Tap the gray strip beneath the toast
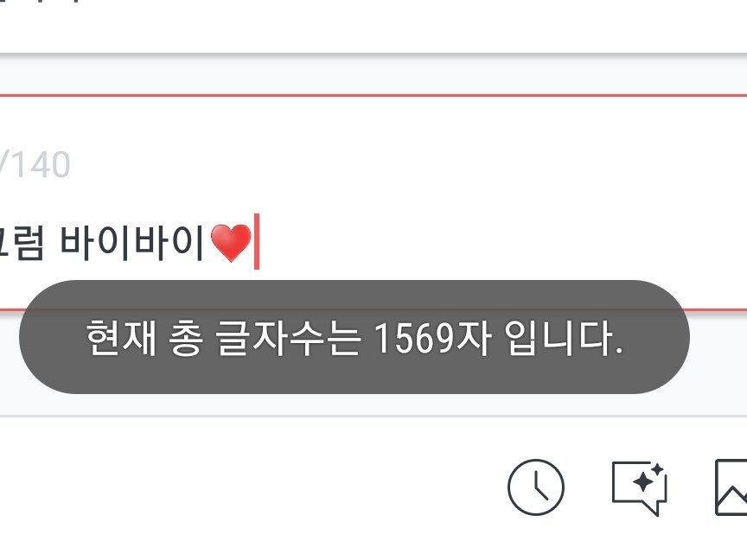The width and height of the screenshot is (747, 560). (373, 404)
